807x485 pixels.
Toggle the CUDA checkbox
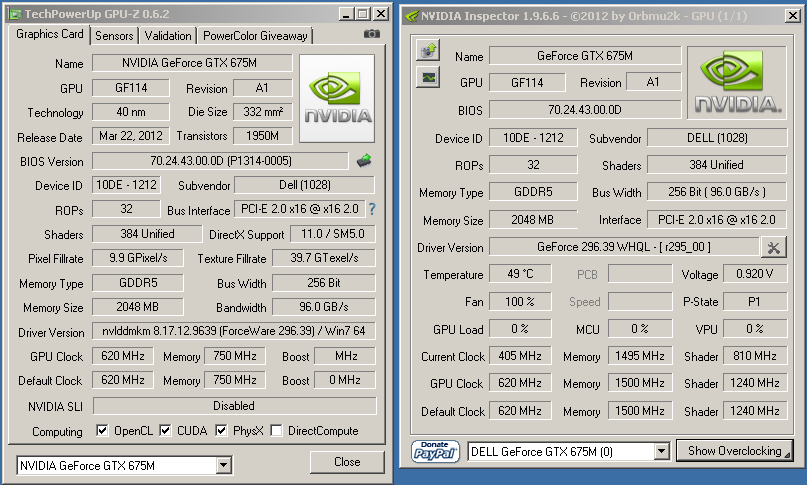click(x=165, y=430)
